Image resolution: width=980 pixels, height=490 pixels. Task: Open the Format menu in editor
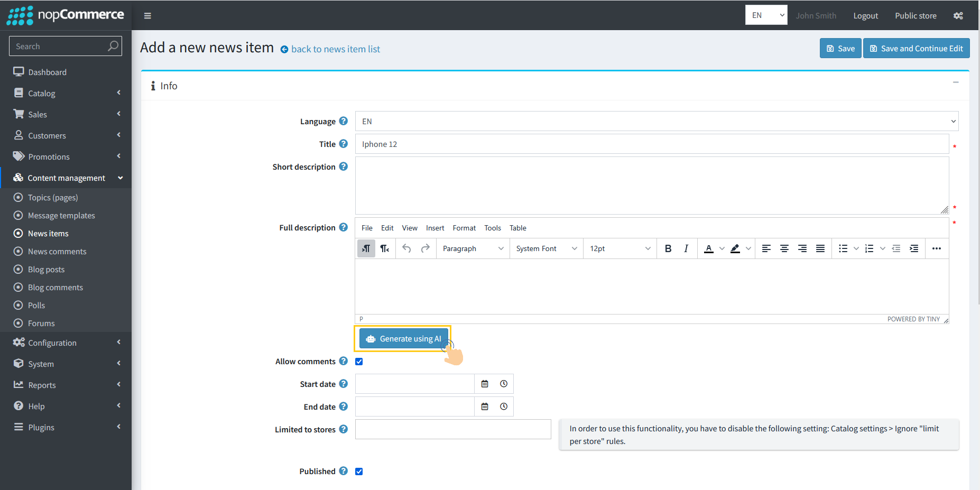point(464,228)
